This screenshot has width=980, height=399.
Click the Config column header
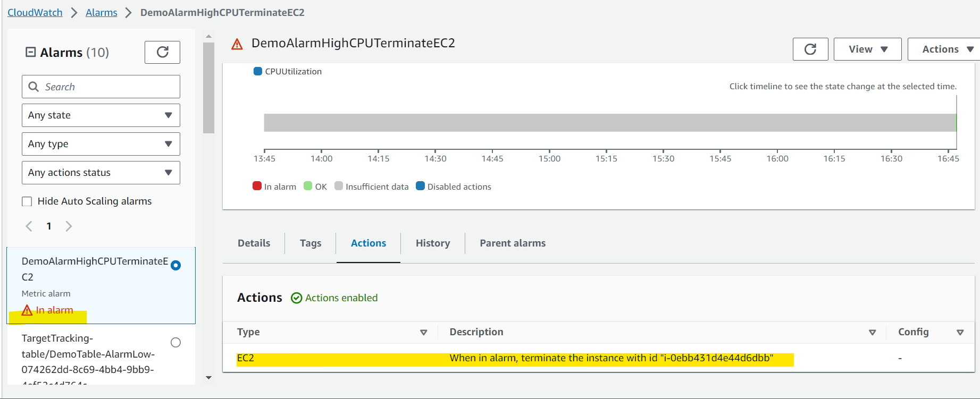[x=914, y=332]
